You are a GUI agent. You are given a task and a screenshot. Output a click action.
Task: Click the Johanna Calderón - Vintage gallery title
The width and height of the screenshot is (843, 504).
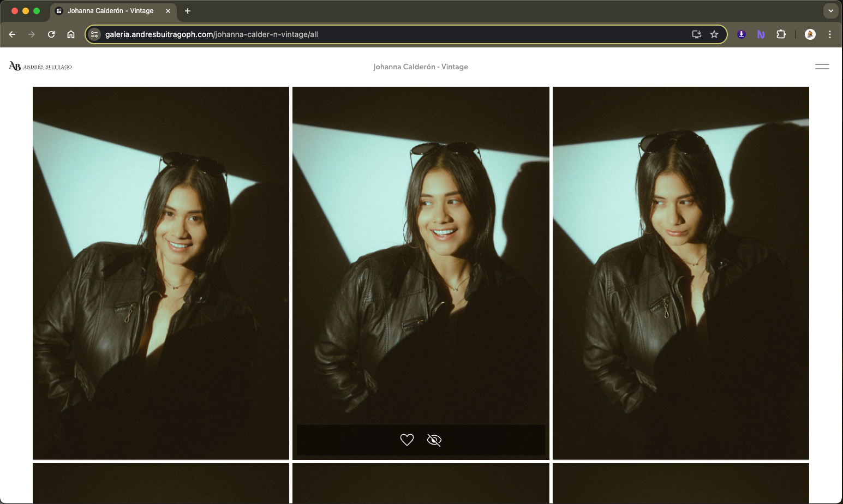tap(421, 67)
